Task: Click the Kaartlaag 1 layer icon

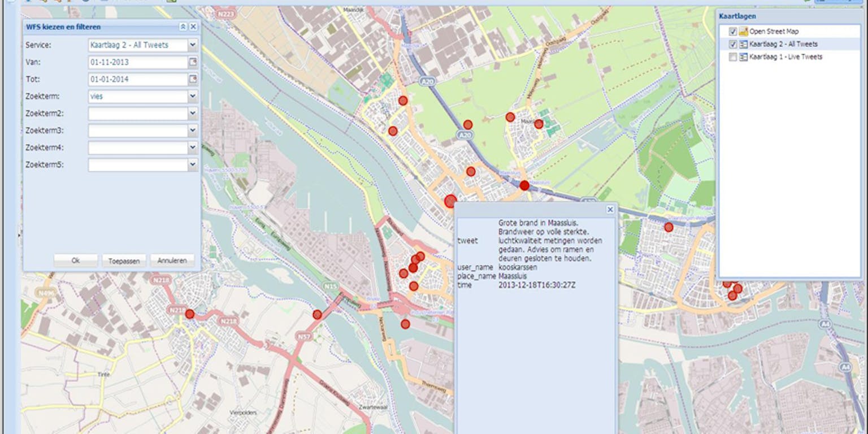Action: (x=743, y=57)
